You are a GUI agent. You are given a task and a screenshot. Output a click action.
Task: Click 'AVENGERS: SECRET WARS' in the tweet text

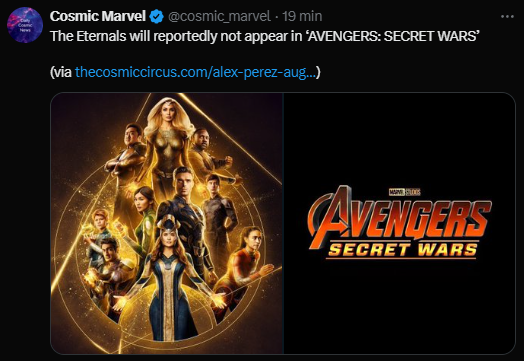[x=393, y=36]
